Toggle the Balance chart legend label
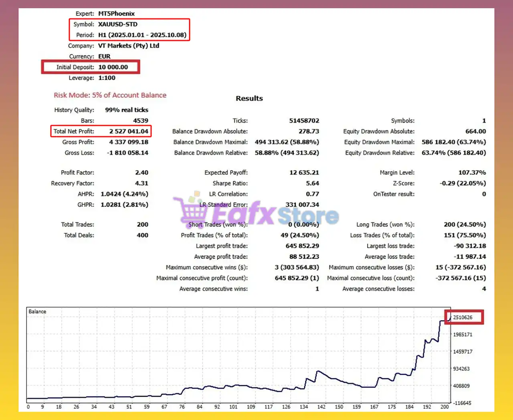 coord(37,311)
